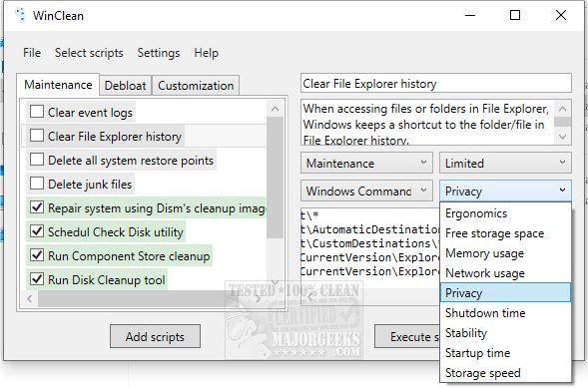588x388 pixels.
Task: Enable Delete junk files checkbox
Action: (37, 184)
